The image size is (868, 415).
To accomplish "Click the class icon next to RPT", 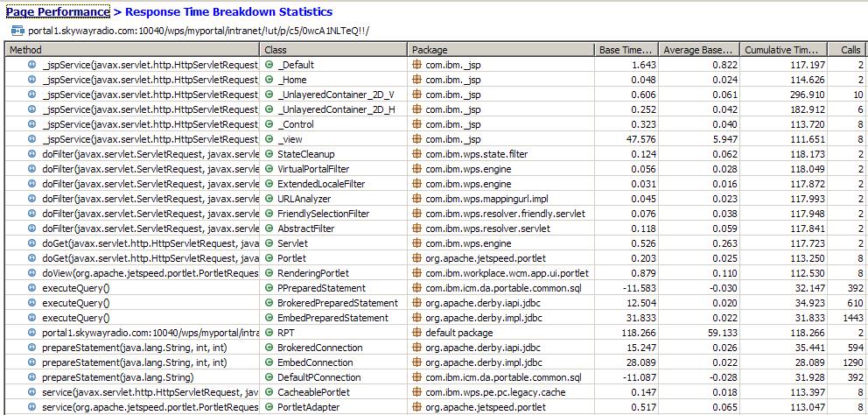I will coord(269,333).
